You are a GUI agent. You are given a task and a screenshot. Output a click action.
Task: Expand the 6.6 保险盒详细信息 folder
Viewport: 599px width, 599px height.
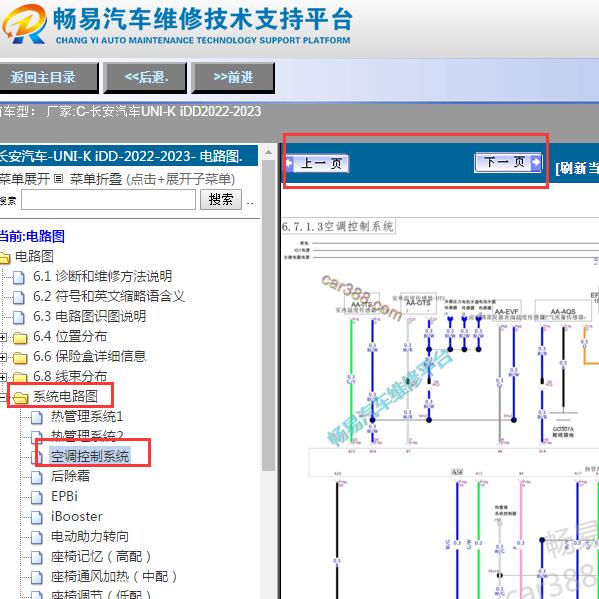pos(3,357)
